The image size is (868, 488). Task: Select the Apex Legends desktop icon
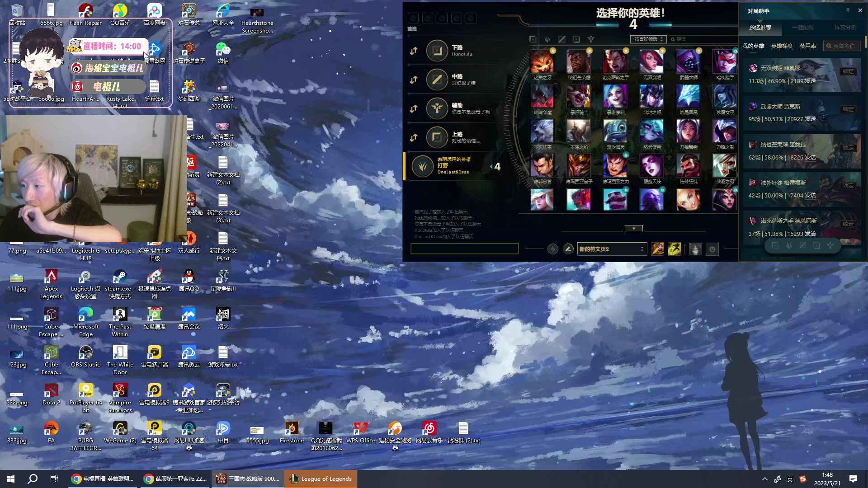coord(51,284)
